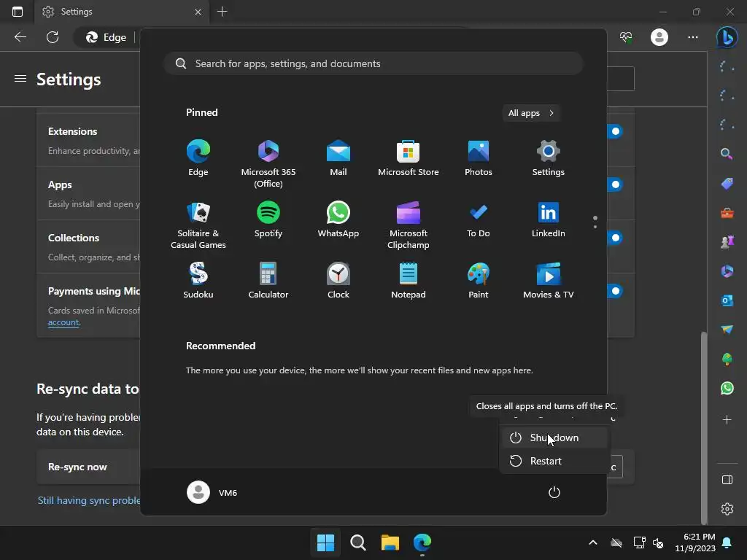Open Edge from the taskbar
Viewport: 747px width, 560px height.
pyautogui.click(x=422, y=542)
